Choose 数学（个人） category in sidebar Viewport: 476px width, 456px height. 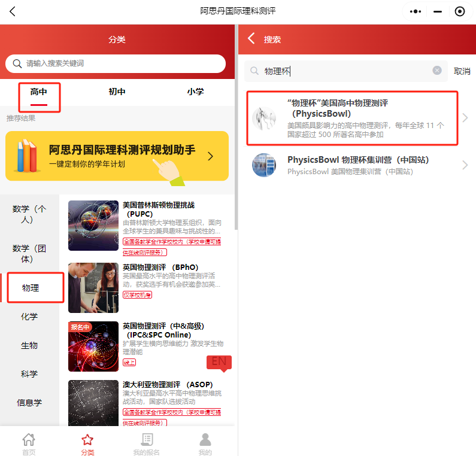pos(29,214)
